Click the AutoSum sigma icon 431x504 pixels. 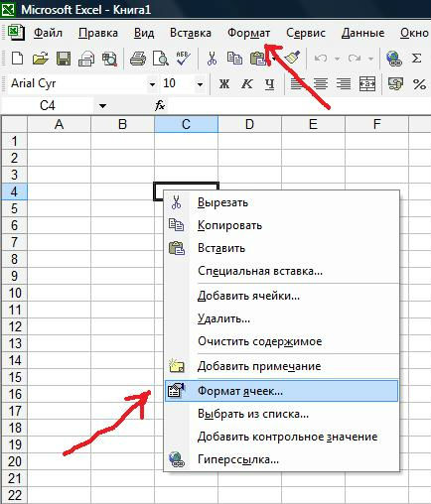click(x=416, y=59)
